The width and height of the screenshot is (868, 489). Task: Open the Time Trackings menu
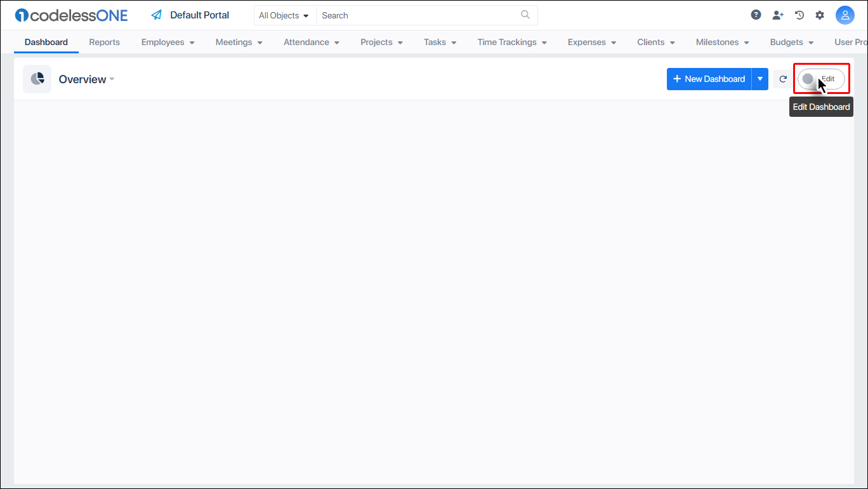(x=511, y=42)
